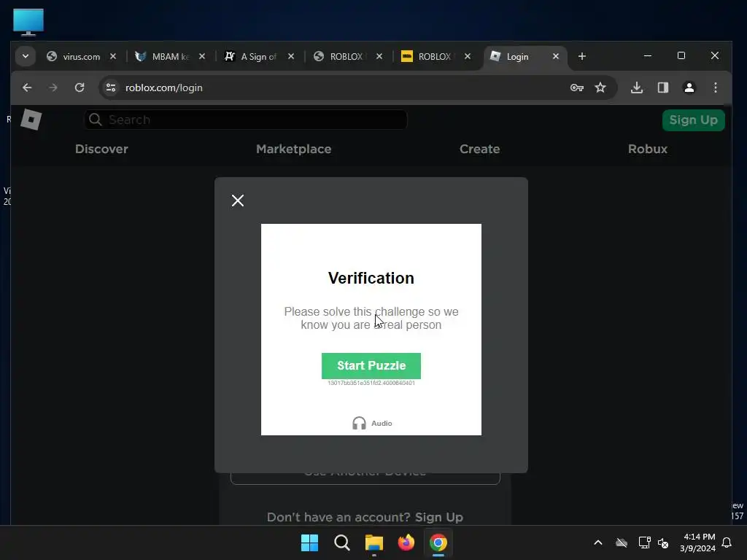Screen dimensions: 747x560
Task: Click the Chrome taskbar icon
Action: (438, 542)
